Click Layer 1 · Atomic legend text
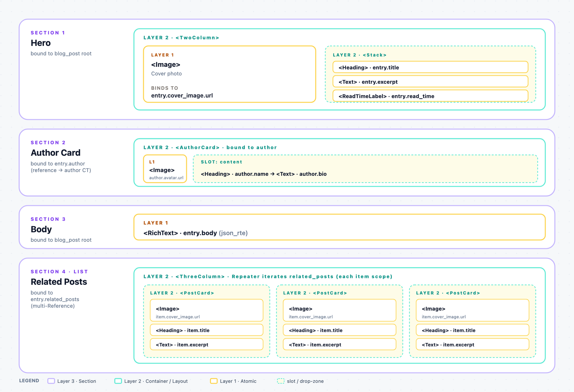The image size is (574, 392). click(238, 381)
